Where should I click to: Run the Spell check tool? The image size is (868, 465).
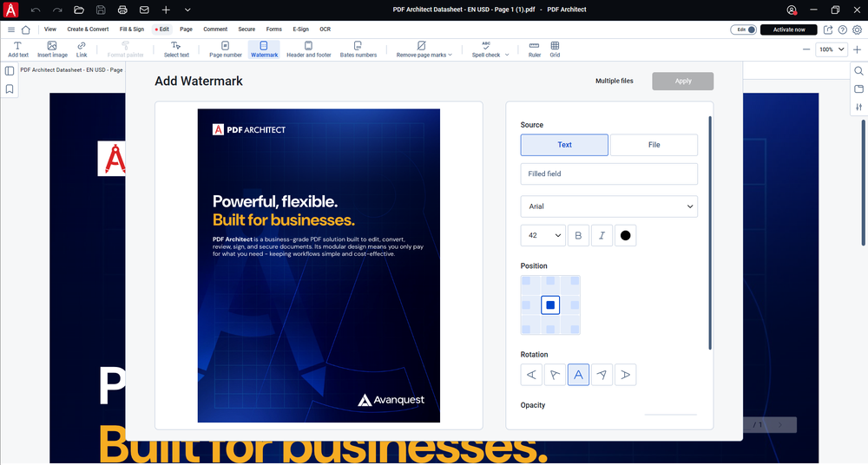point(485,49)
